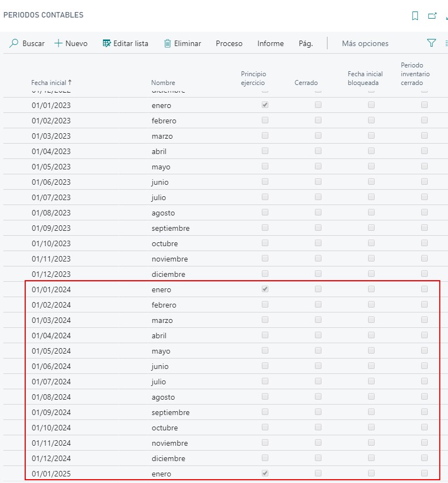Check Cerrado box for febrero 2023
The height and width of the screenshot is (483, 448).
[x=318, y=120]
